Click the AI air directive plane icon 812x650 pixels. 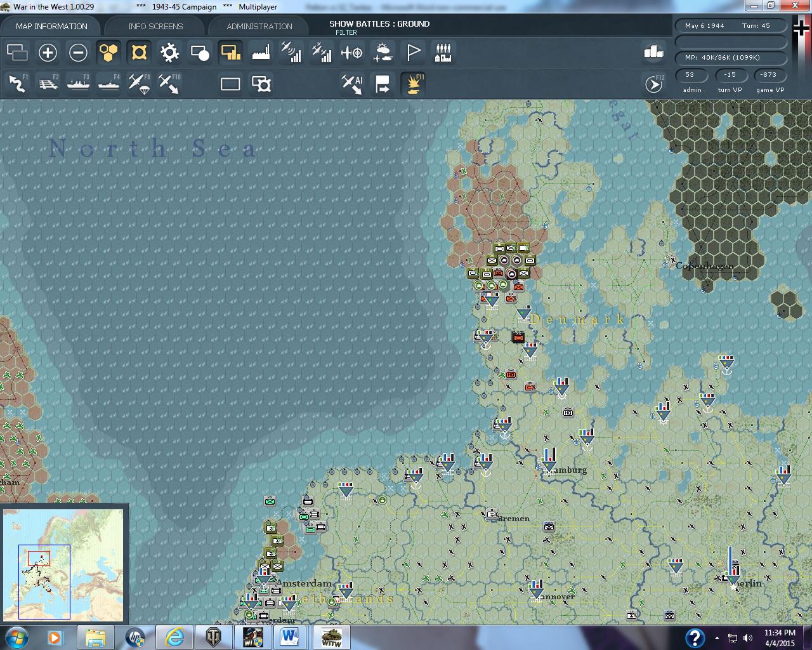(x=352, y=84)
